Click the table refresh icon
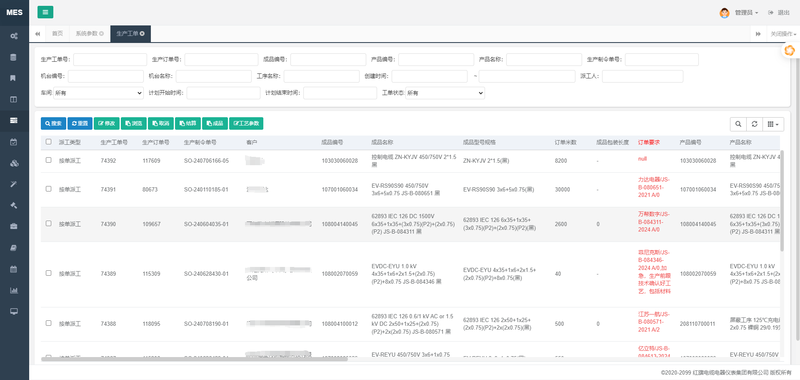Screen dimensions: 800x380 [754, 124]
